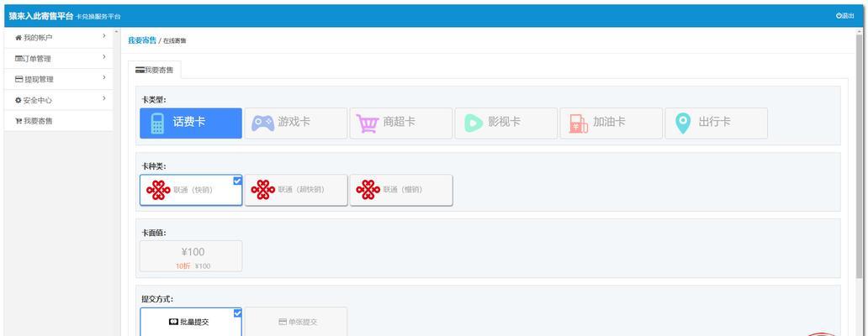The width and height of the screenshot is (868, 336).
Task: Click the 在线寄售 breadcrumb text
Action: [175, 41]
